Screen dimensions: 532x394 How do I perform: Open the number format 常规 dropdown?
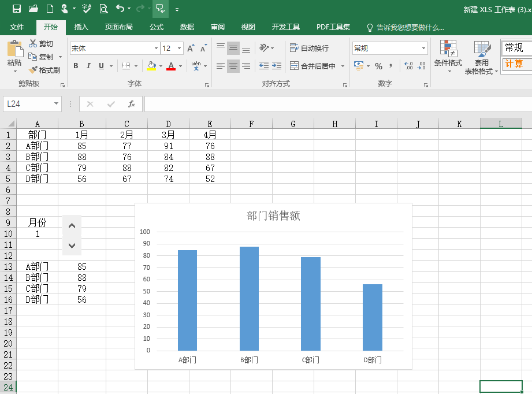423,48
